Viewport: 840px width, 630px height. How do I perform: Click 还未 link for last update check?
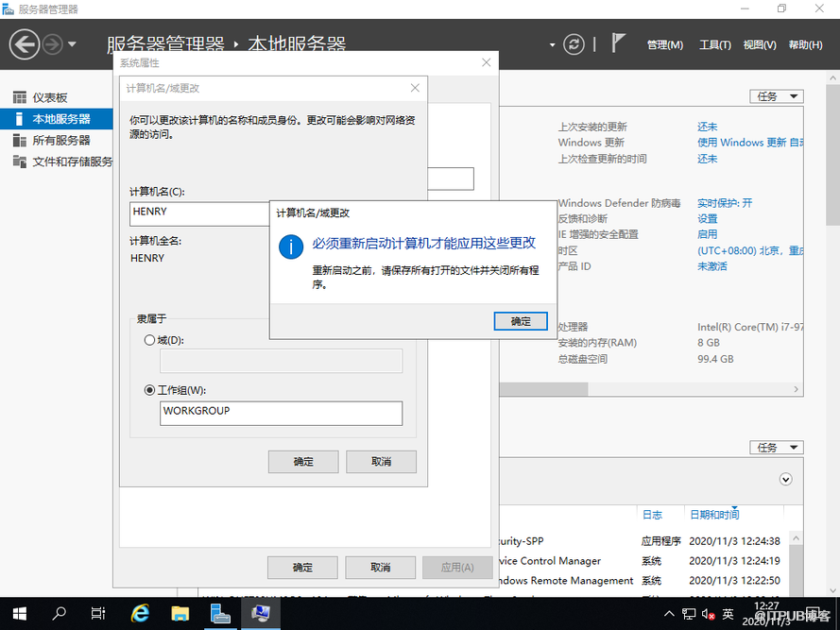tap(707, 159)
